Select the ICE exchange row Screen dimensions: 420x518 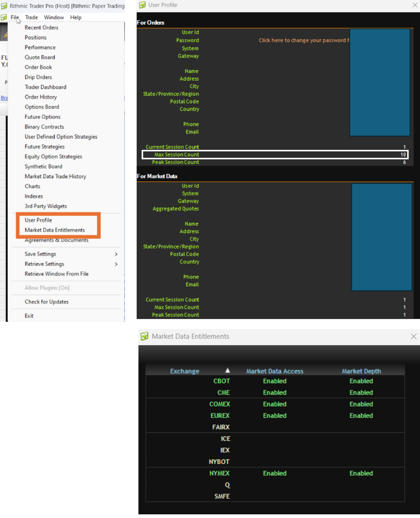click(275, 439)
